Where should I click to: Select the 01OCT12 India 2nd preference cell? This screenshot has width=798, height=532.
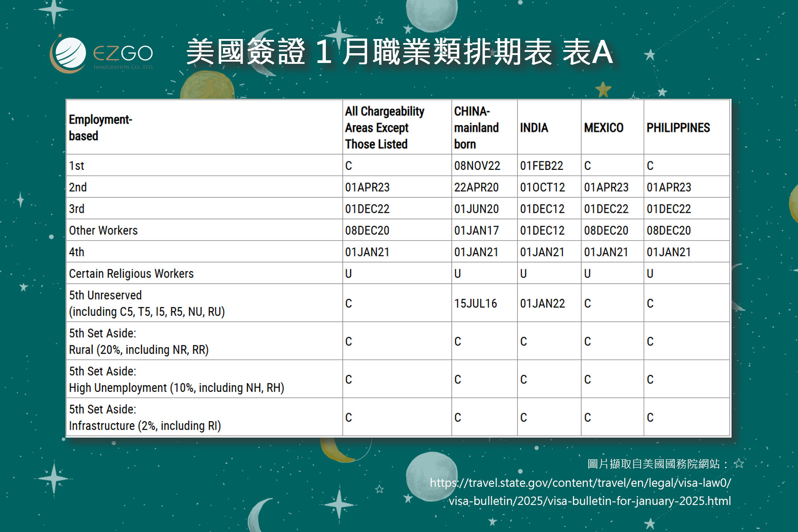click(x=542, y=188)
